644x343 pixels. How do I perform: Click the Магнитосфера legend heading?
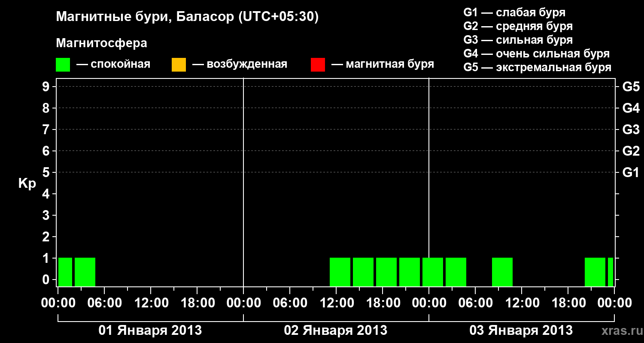point(101,43)
